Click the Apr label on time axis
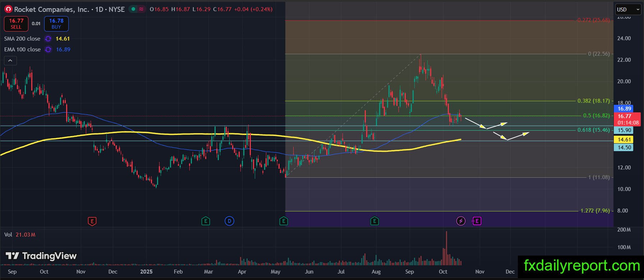 tap(242, 272)
